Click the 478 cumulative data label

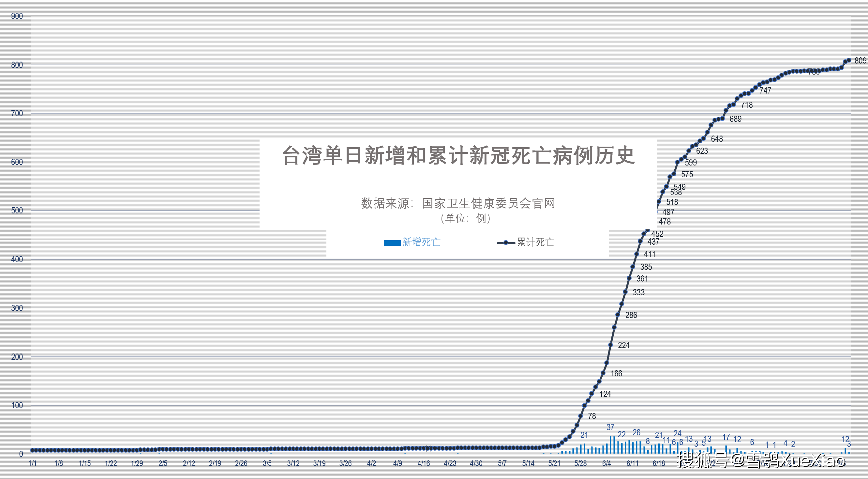(665, 222)
